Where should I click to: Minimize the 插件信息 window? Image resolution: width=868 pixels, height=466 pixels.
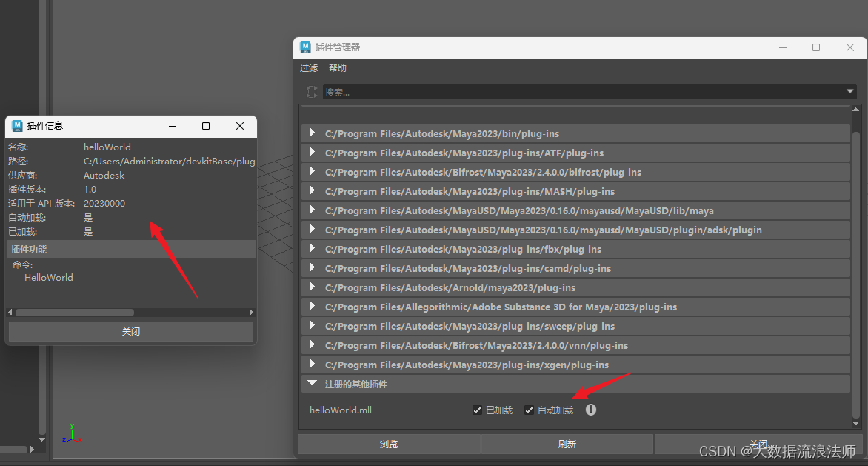click(x=173, y=126)
